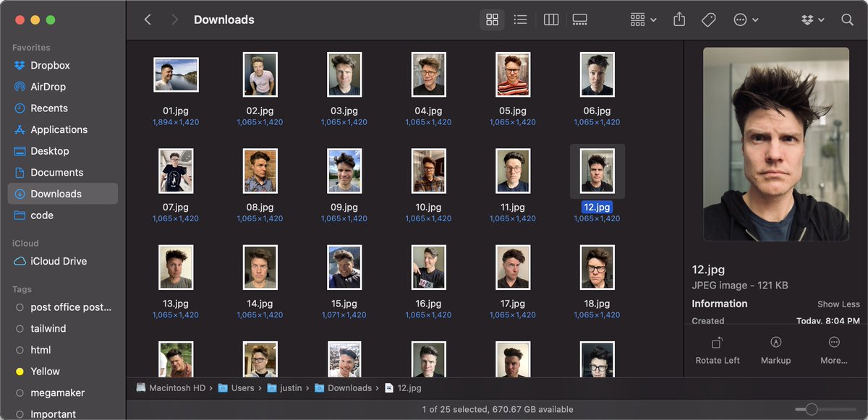Open the Search magnifier icon
868x420 pixels.
coord(847,20)
